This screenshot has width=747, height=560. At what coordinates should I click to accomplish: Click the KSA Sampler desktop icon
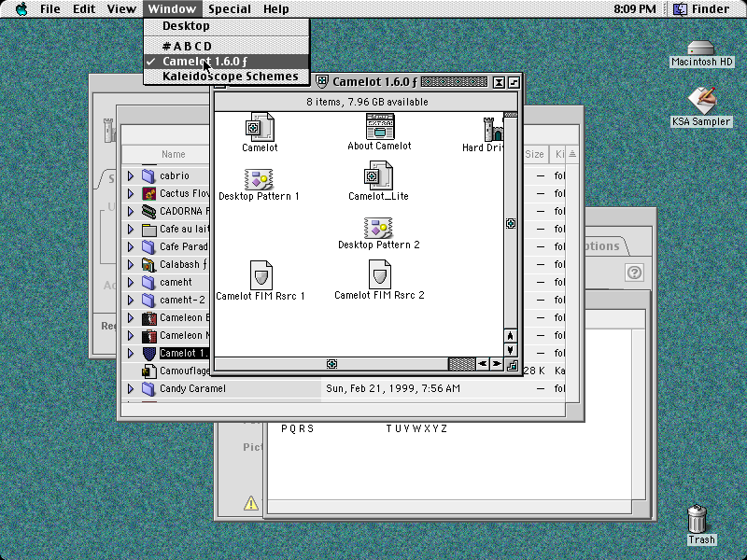tap(702, 101)
